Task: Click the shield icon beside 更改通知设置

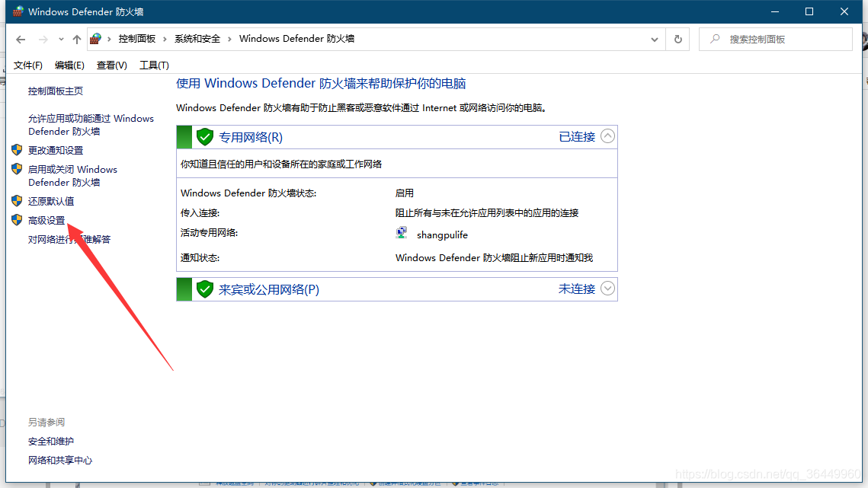Action: 17,150
